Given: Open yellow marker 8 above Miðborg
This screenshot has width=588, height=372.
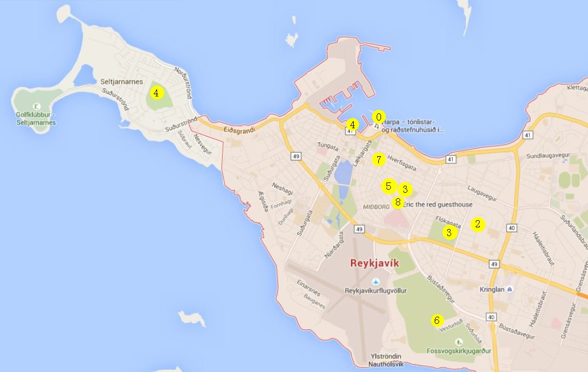Looking at the screenshot, I should coord(398,202).
